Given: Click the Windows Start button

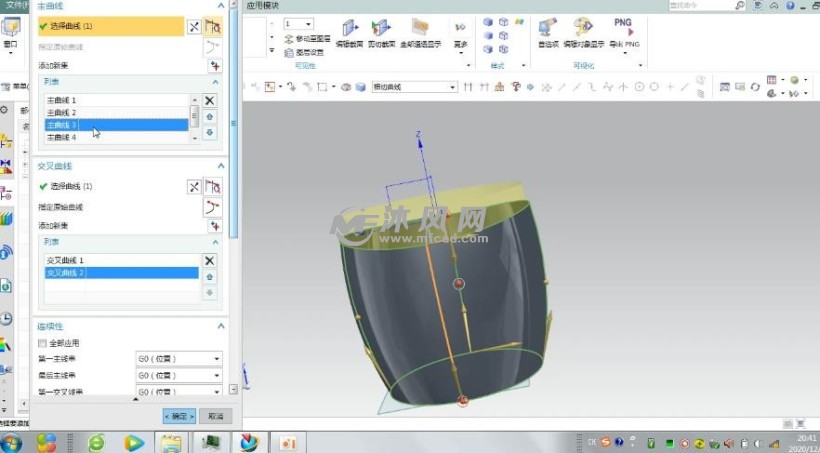Looking at the screenshot, I should click(x=13, y=442).
